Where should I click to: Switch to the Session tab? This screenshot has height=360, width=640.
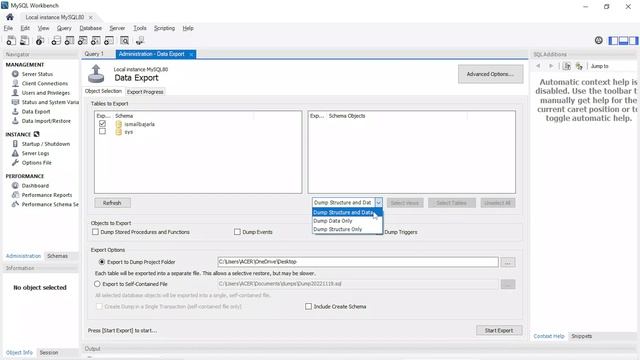tap(49, 352)
